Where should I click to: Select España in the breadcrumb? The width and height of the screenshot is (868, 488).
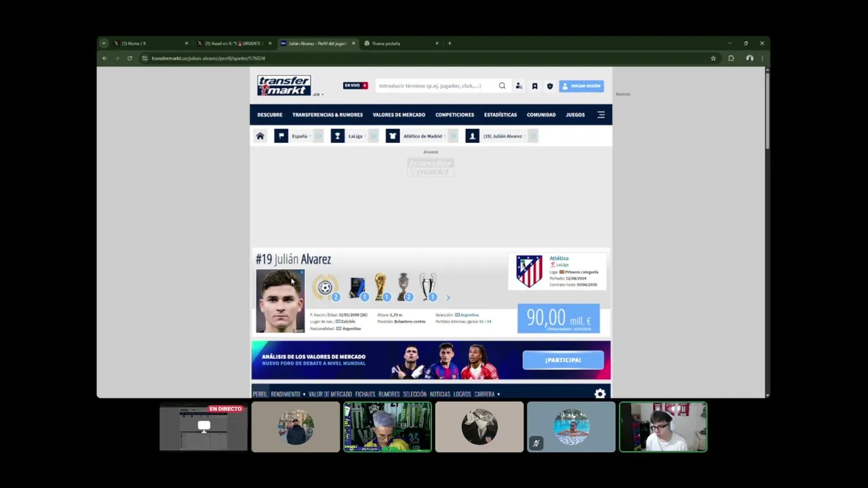coord(299,136)
